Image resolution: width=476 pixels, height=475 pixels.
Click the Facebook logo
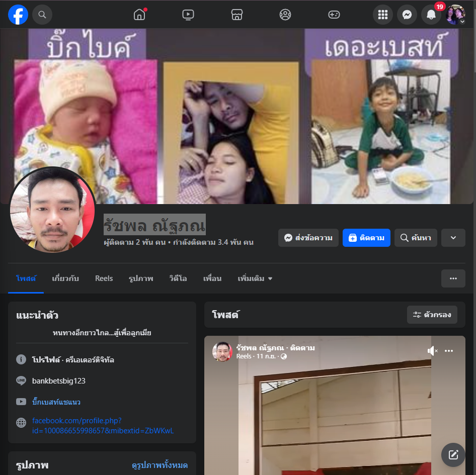18,15
